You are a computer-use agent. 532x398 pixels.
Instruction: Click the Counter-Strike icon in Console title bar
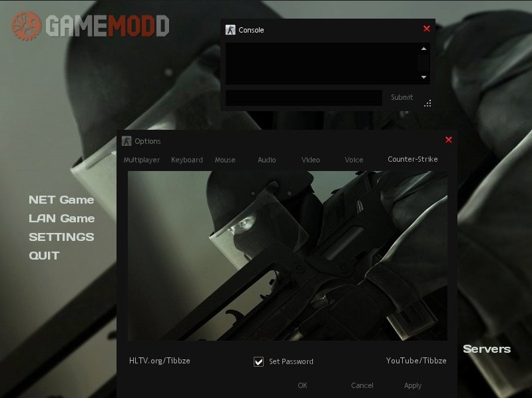coord(230,30)
